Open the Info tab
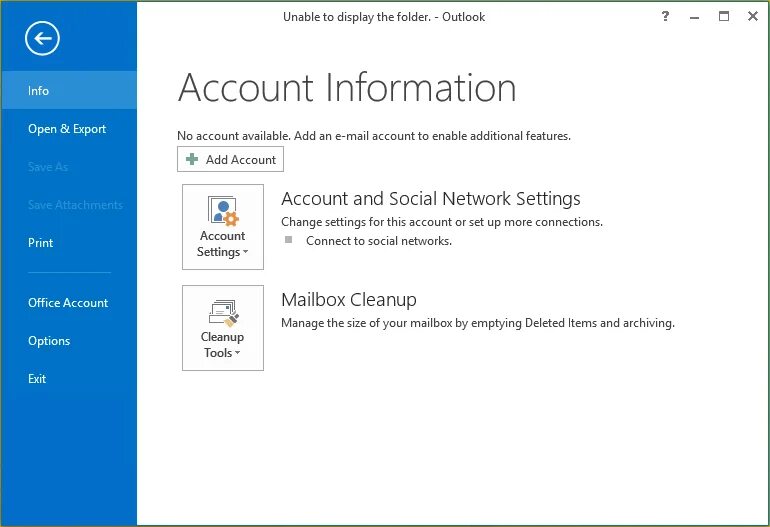Screen dimensions: 770x527 [x=69, y=90]
